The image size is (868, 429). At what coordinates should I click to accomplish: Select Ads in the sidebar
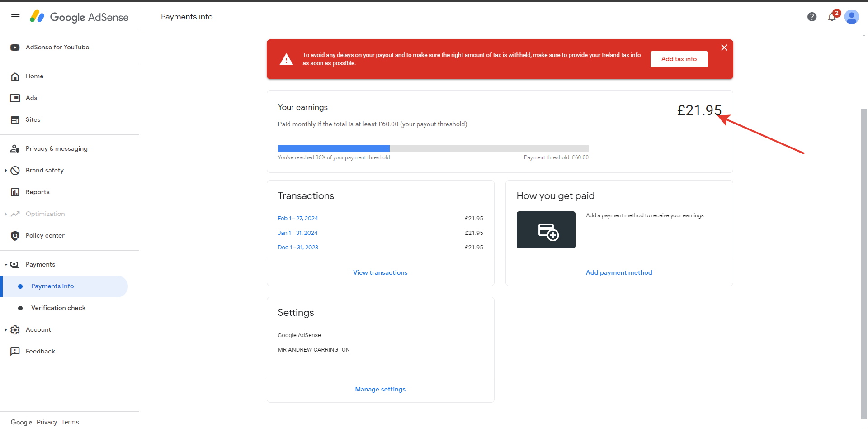pos(32,98)
